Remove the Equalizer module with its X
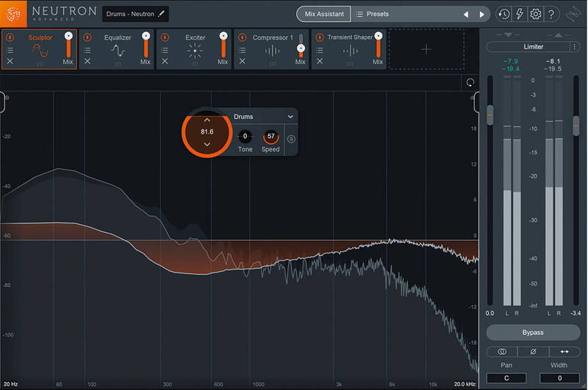 [87, 61]
